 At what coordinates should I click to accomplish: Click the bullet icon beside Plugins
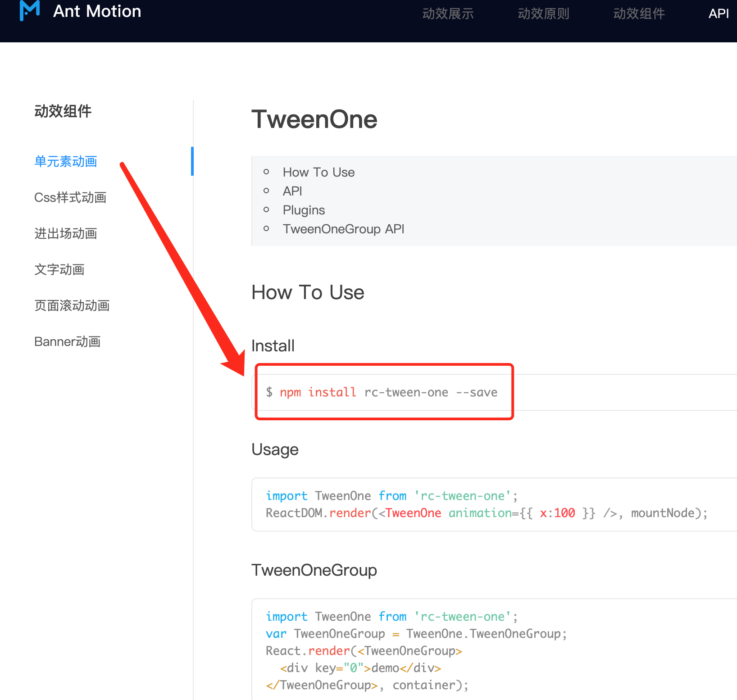(x=267, y=209)
